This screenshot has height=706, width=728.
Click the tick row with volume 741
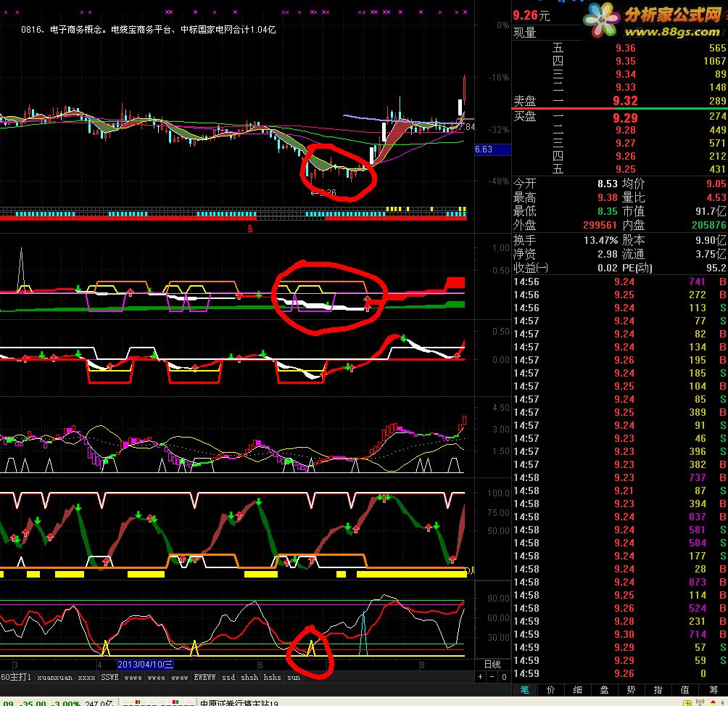620,282
